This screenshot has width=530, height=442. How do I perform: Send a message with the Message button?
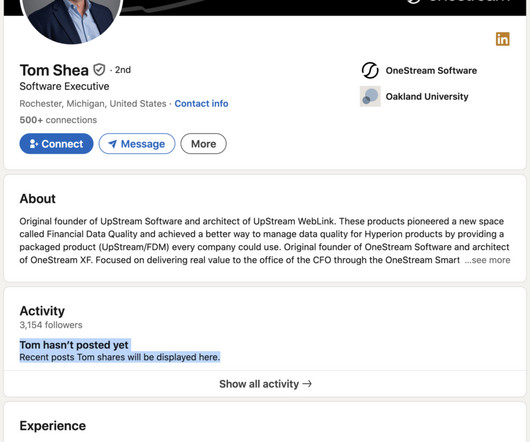click(x=137, y=144)
